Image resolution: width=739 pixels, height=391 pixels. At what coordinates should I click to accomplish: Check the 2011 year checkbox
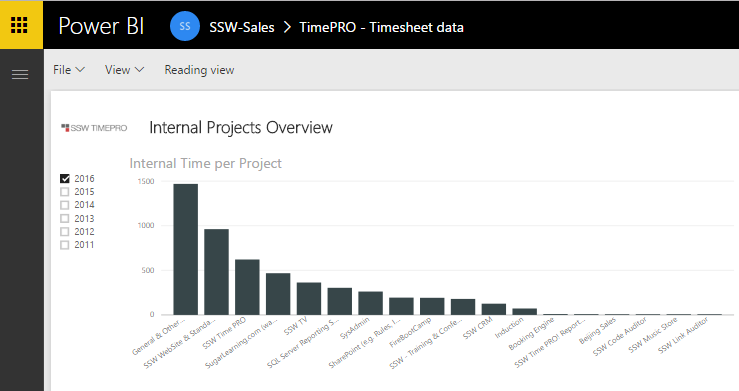coord(65,245)
